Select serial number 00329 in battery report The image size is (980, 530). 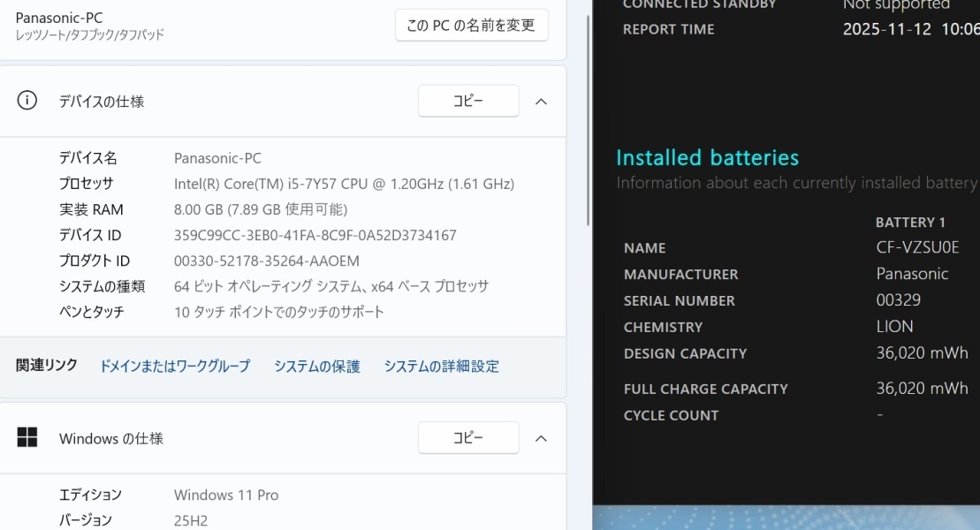[x=898, y=300]
